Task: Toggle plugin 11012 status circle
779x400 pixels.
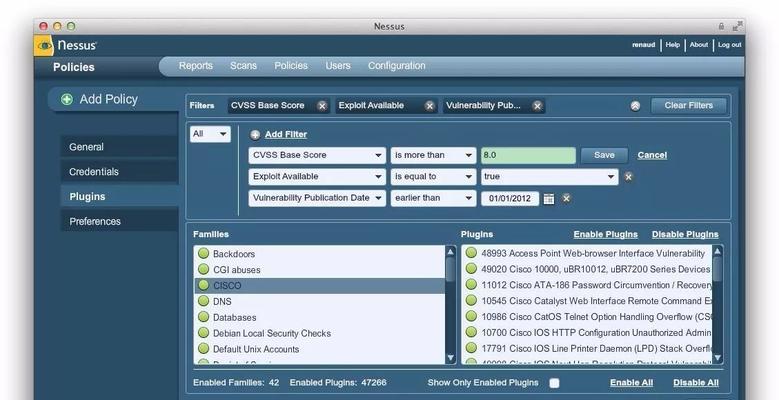Action: [x=471, y=285]
